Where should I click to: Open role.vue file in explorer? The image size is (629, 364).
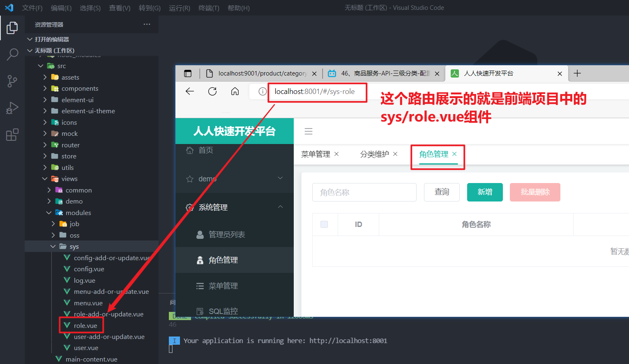click(85, 326)
